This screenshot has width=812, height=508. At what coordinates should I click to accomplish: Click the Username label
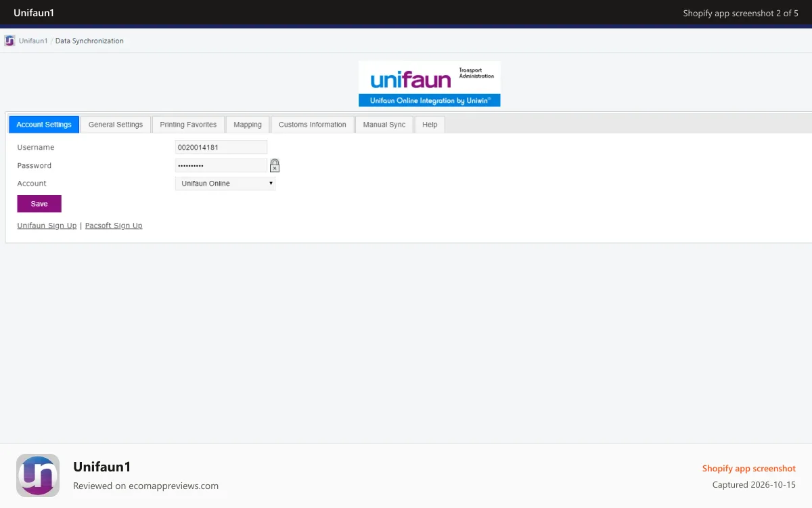(36, 147)
